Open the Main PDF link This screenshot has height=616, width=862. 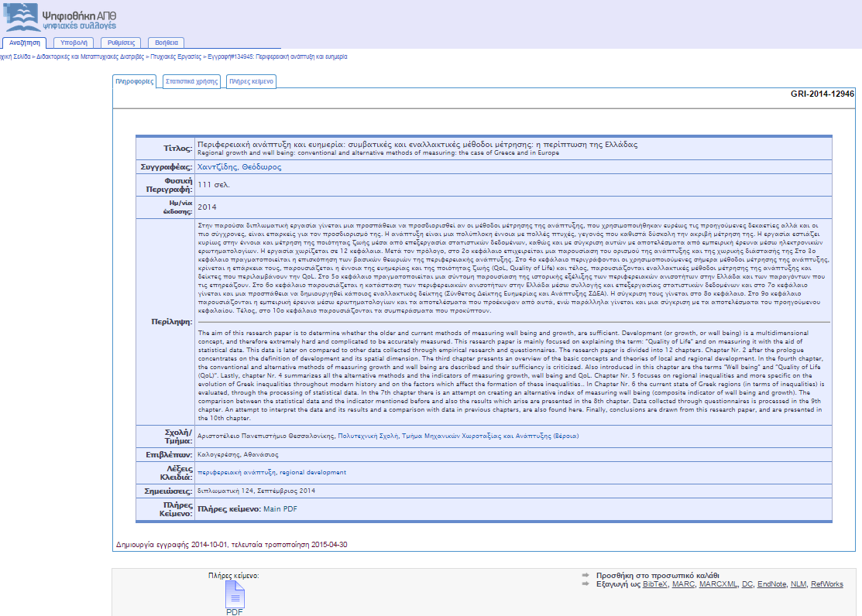click(x=280, y=509)
